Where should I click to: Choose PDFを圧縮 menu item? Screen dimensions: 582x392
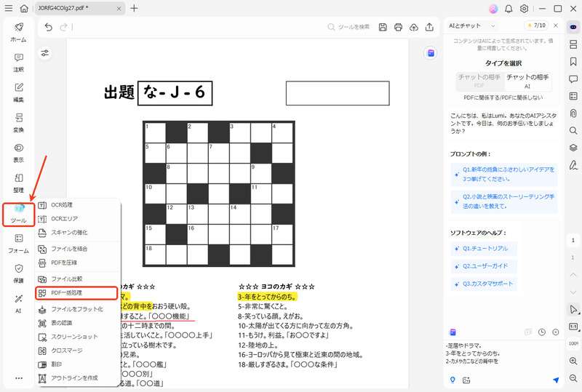pos(79,263)
